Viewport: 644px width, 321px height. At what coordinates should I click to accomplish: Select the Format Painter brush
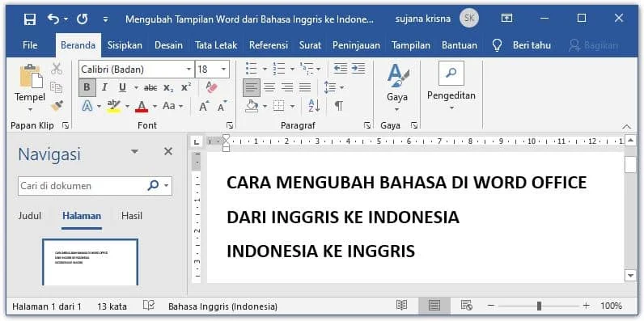click(57, 106)
